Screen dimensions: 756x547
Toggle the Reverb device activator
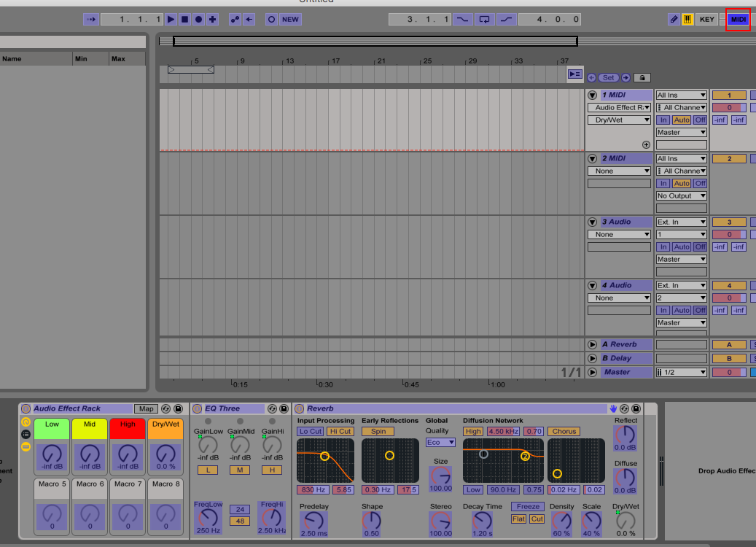pos(300,409)
